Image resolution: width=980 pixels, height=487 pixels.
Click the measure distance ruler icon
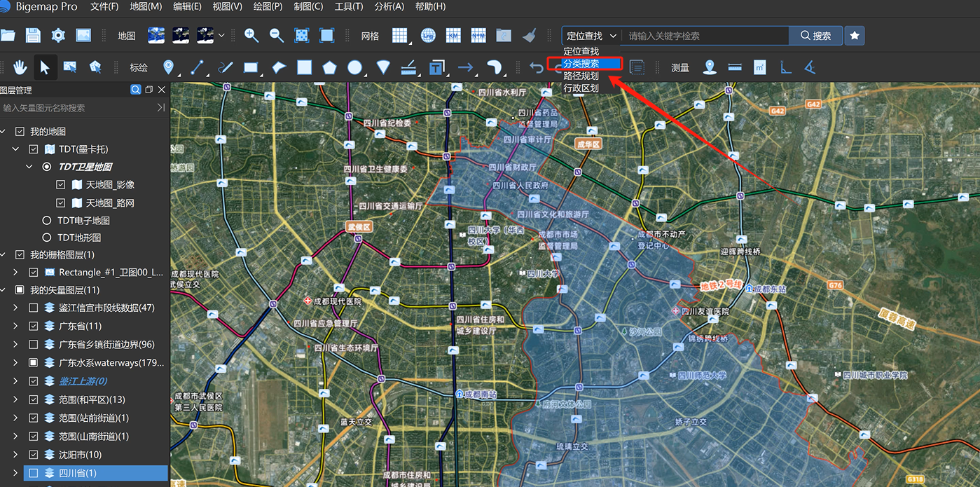click(x=735, y=67)
